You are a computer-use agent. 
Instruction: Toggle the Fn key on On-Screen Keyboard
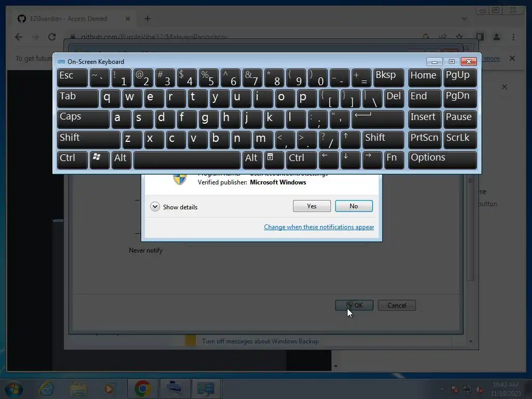tap(394, 160)
